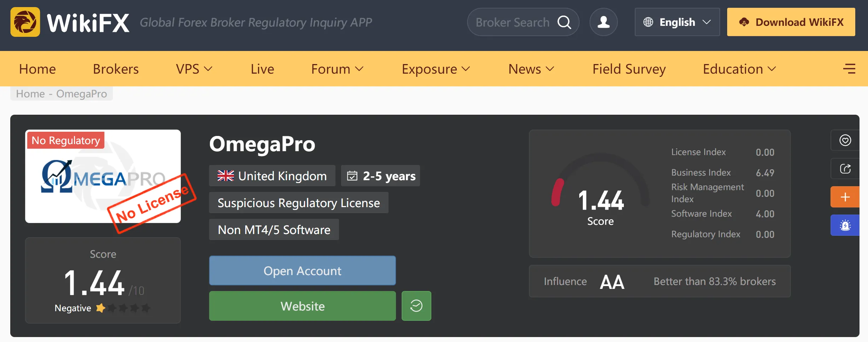
Task: Click the green Website button
Action: coord(303,306)
